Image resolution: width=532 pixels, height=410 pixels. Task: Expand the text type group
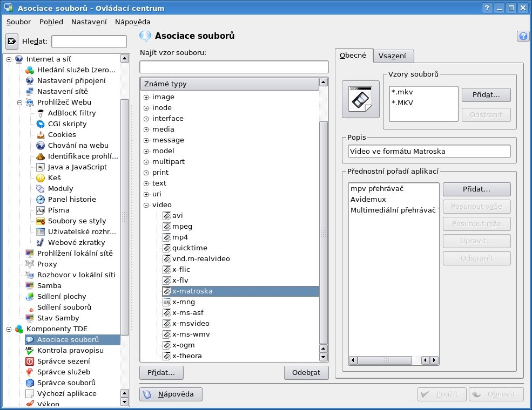coord(146,183)
